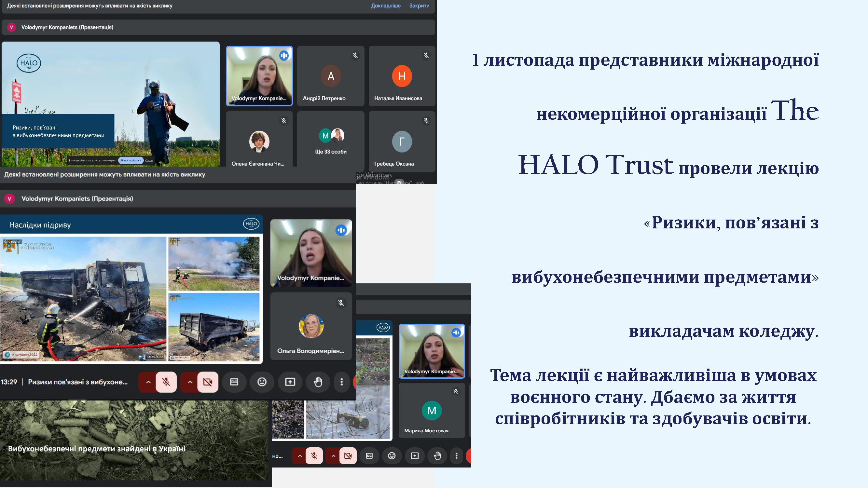Expand audio chevron in the lower-right Meet toolbar
868x488 pixels.
pos(299,456)
